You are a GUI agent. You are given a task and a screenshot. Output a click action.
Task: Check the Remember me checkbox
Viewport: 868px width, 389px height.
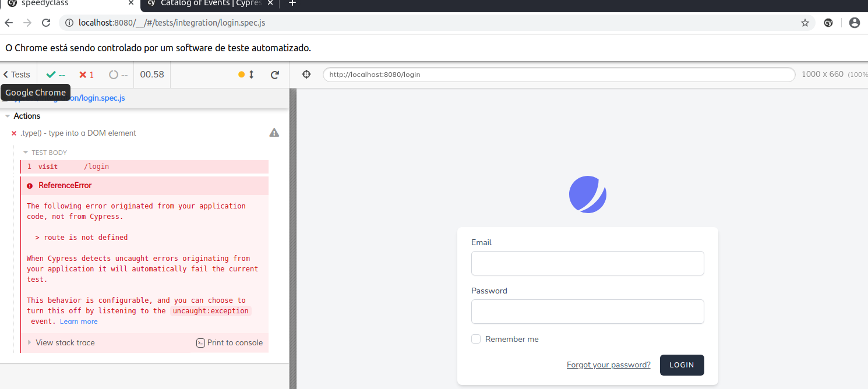coord(476,339)
